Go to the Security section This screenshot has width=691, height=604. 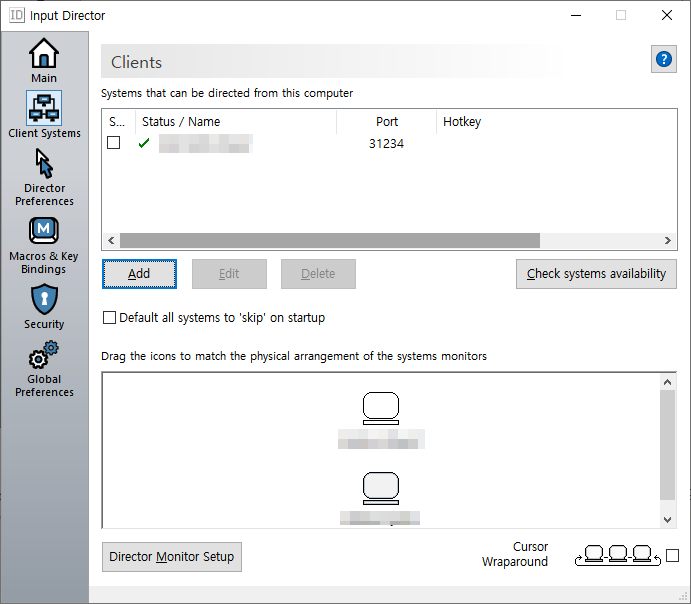point(44,307)
